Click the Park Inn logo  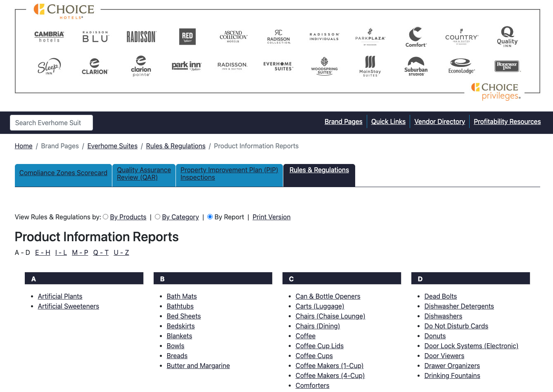pos(187,66)
